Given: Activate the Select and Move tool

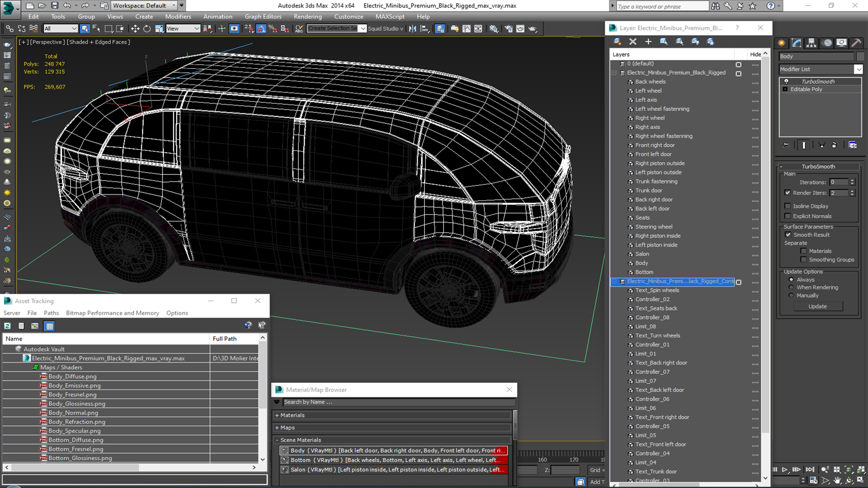Looking at the screenshot, I should [135, 28].
